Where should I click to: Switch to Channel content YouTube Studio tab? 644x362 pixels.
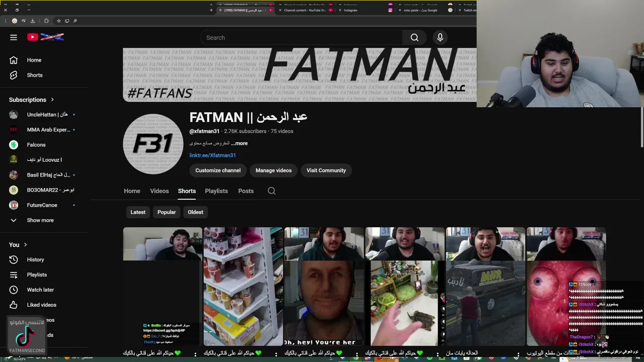tap(305, 10)
